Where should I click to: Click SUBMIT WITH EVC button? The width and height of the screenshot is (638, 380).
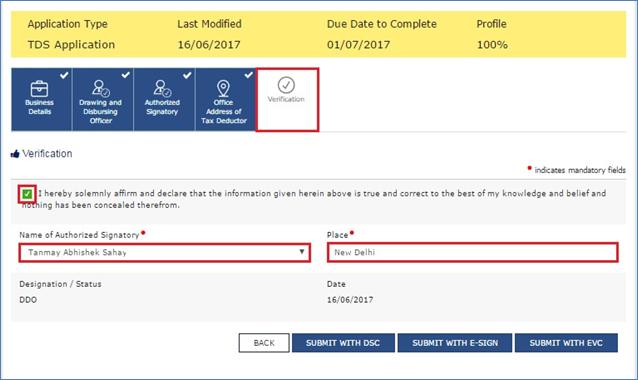(566, 343)
